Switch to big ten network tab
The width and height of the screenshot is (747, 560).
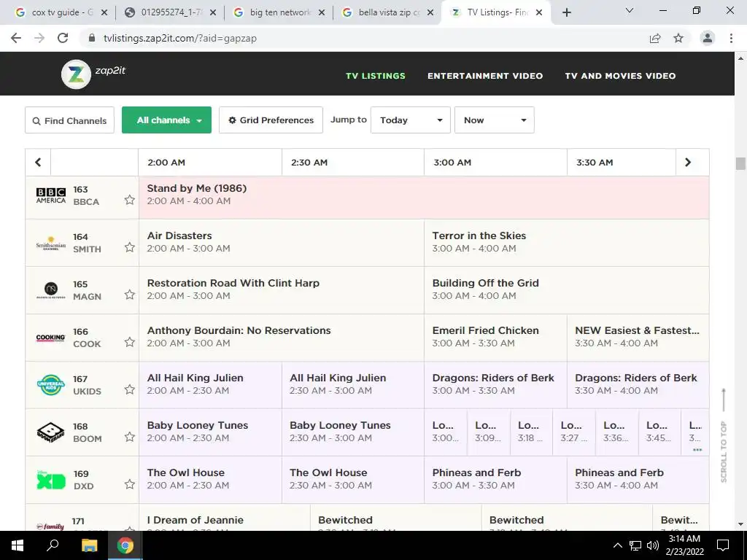[279, 12]
